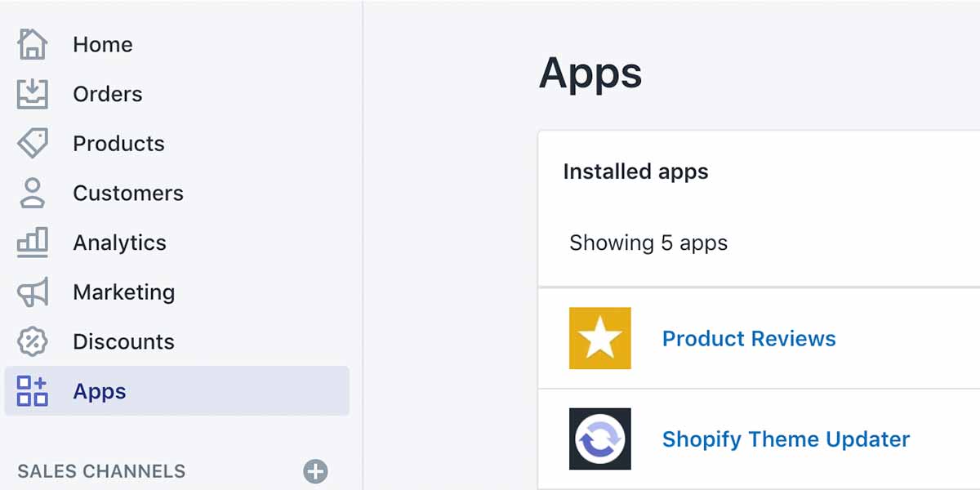
Task: Navigate to the Customers text label
Action: point(128,194)
